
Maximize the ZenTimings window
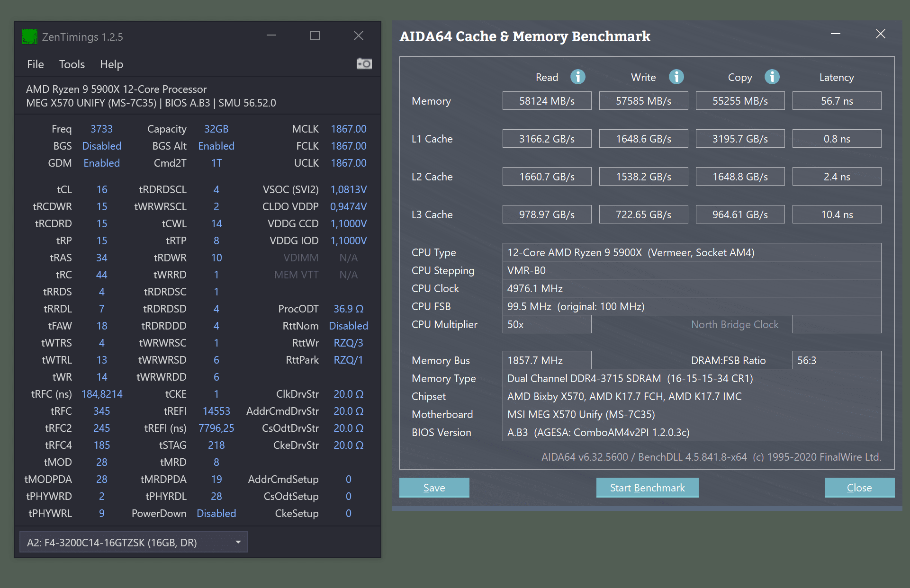[315, 36]
